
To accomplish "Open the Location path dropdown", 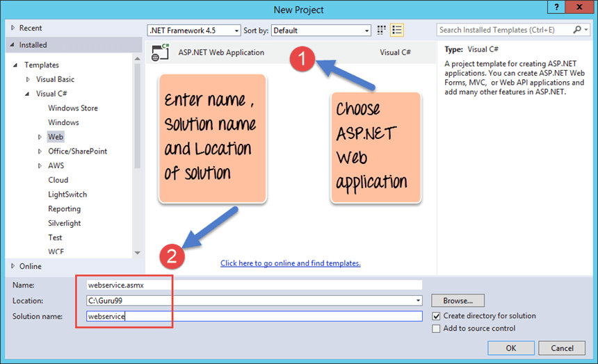I will (418, 301).
